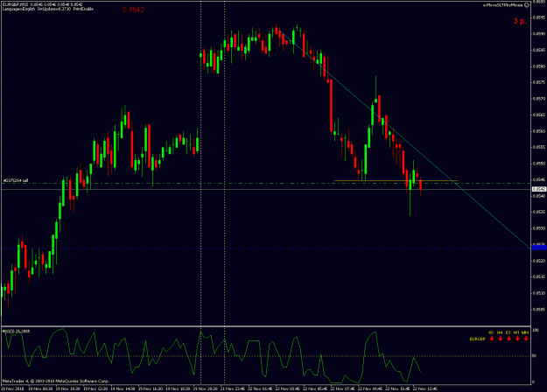Viewport: 547px width, 392px height.
Task: Click the blue price tag on price axis
Action: (x=539, y=248)
